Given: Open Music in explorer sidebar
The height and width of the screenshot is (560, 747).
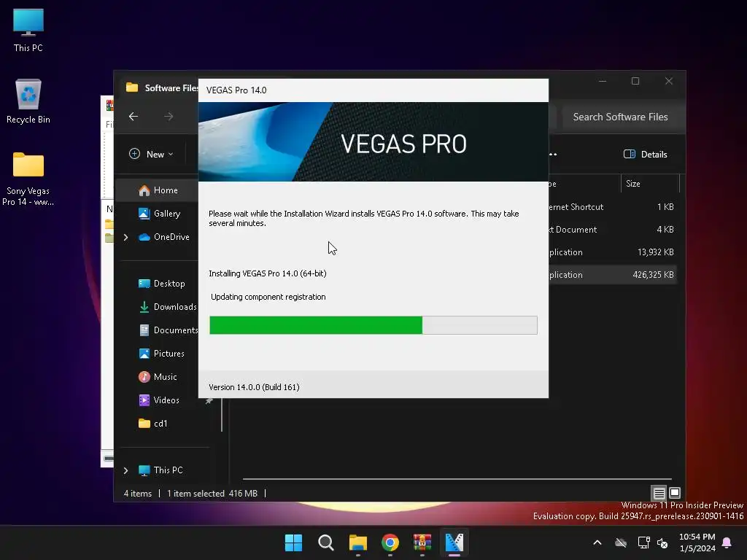Looking at the screenshot, I should 158,377.
